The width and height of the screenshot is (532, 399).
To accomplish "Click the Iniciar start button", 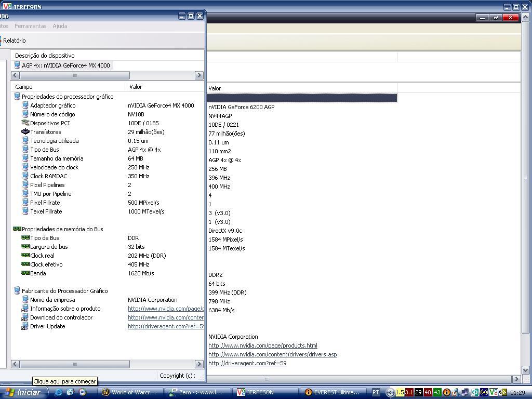I will pyautogui.click(x=23, y=392).
